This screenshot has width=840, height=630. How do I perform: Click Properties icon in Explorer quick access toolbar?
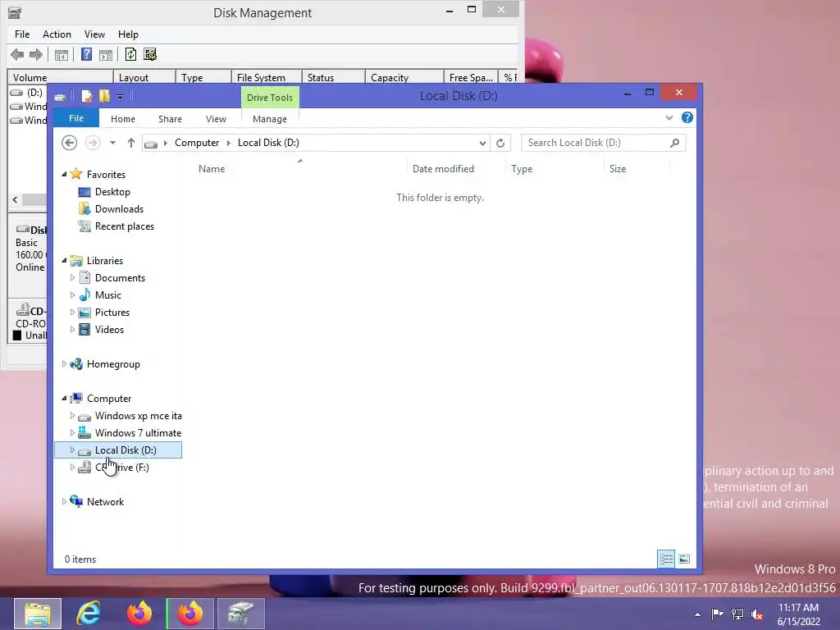[86, 96]
